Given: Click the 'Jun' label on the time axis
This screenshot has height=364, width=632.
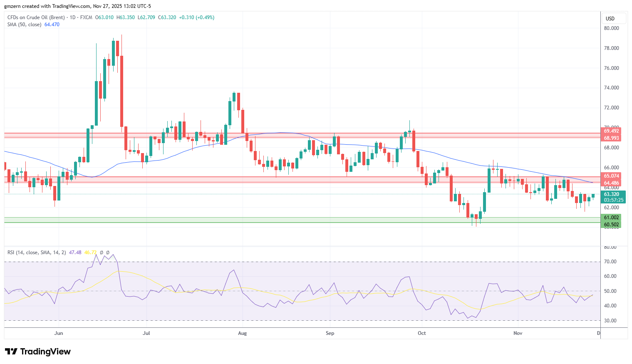Looking at the screenshot, I should [x=59, y=333].
